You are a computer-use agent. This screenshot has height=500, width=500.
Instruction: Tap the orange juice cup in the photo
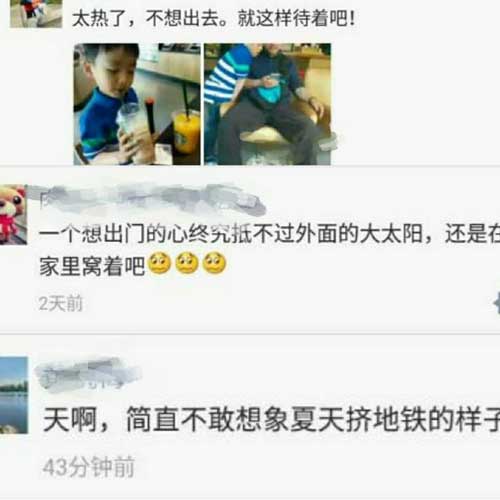pos(186,132)
